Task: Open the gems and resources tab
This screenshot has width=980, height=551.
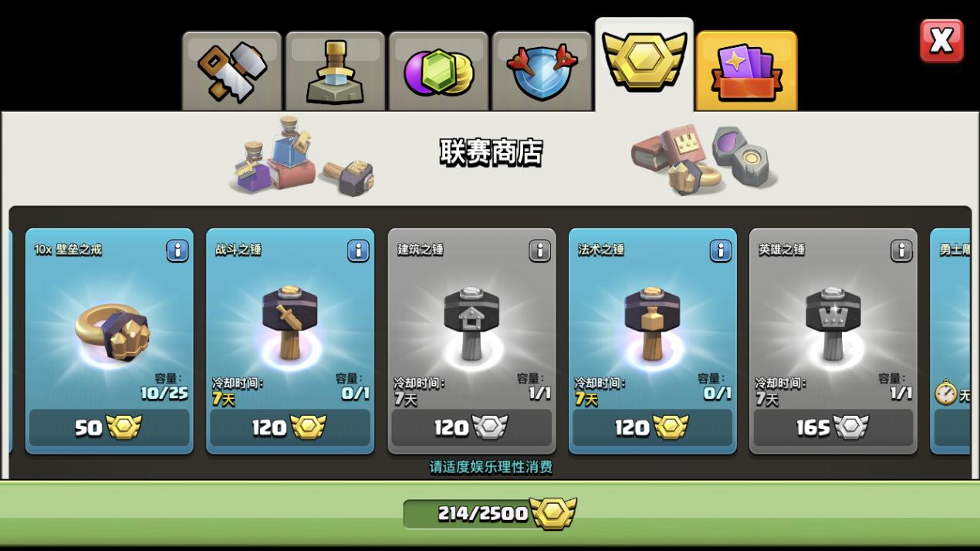Action: click(438, 71)
